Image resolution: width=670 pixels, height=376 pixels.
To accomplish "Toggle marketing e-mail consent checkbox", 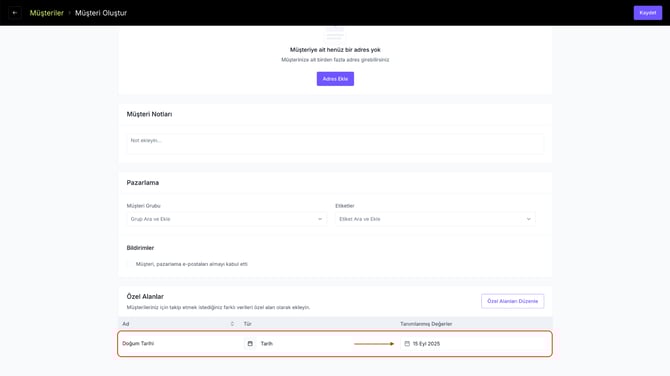I will pyautogui.click(x=130, y=264).
